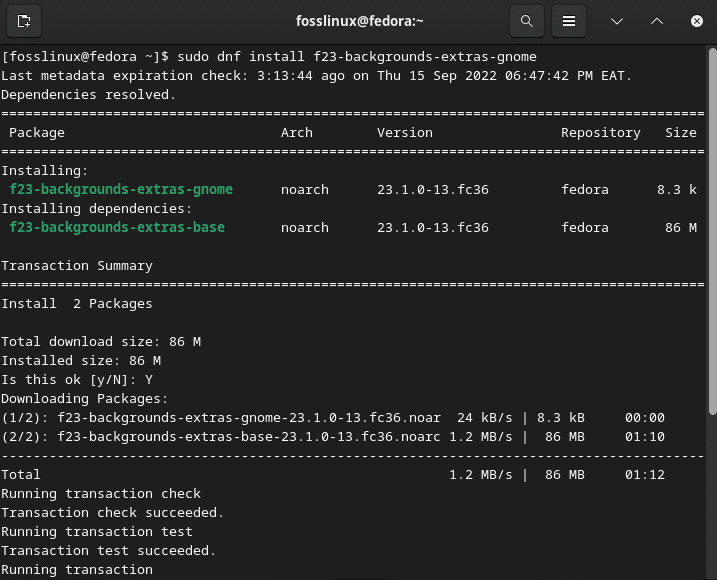717x580 pixels.
Task: Click the terminal vertical scrollbar
Action: tap(712, 231)
